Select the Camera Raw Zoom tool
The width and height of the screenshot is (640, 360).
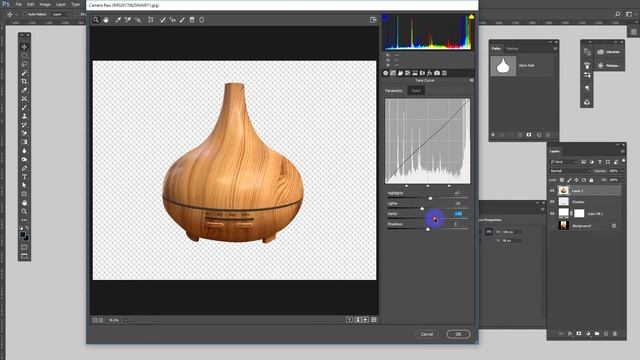click(96, 20)
